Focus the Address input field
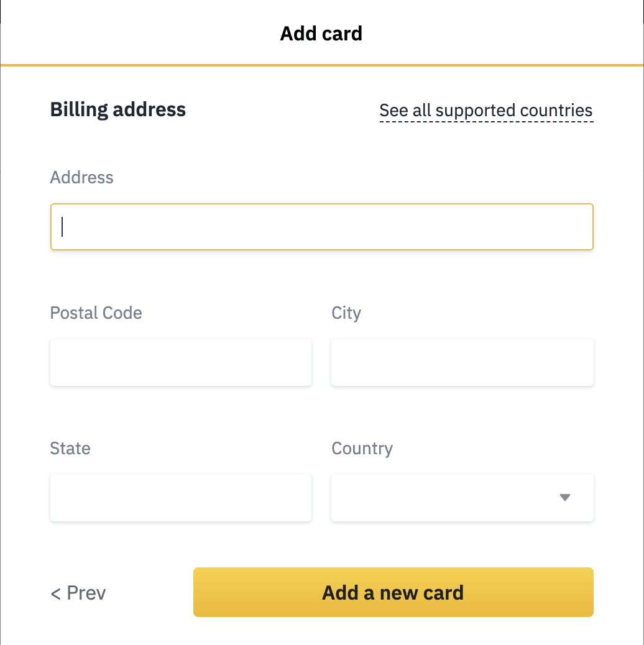 322,227
